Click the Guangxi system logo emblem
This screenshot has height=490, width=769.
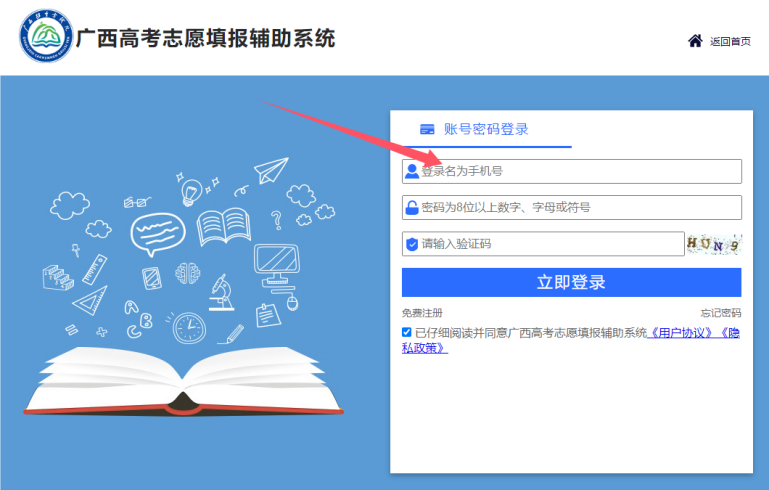pos(46,36)
